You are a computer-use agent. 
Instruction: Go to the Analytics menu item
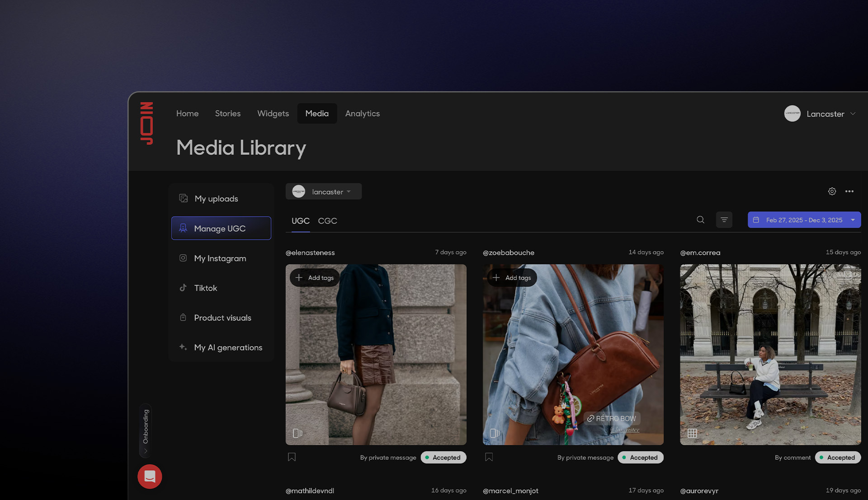click(362, 113)
